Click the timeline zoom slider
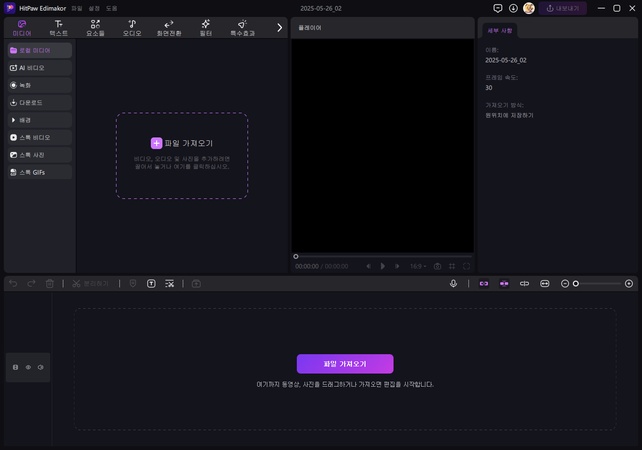The height and width of the screenshot is (450, 642). tap(597, 284)
